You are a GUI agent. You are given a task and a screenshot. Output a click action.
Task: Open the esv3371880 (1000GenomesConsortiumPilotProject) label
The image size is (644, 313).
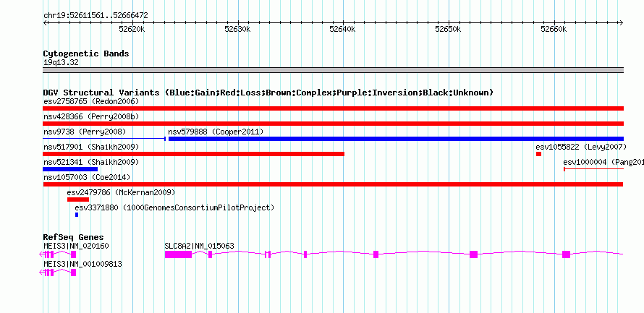(x=174, y=207)
